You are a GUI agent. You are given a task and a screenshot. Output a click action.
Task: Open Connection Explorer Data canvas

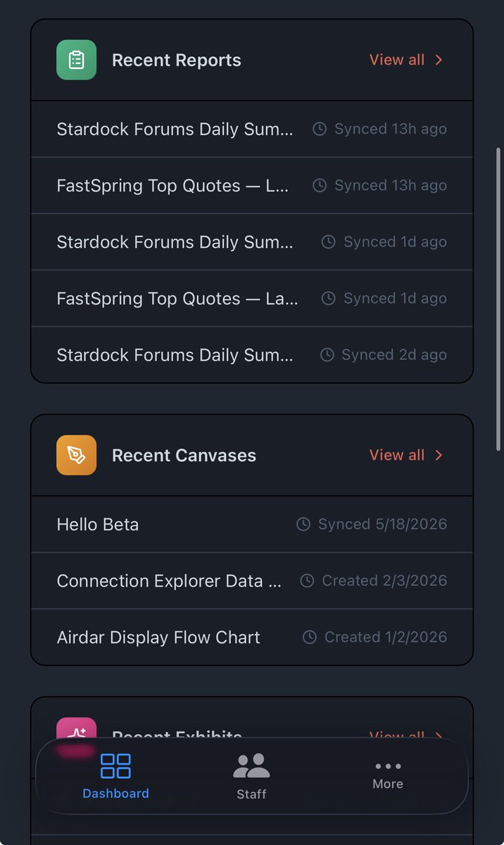click(252, 581)
